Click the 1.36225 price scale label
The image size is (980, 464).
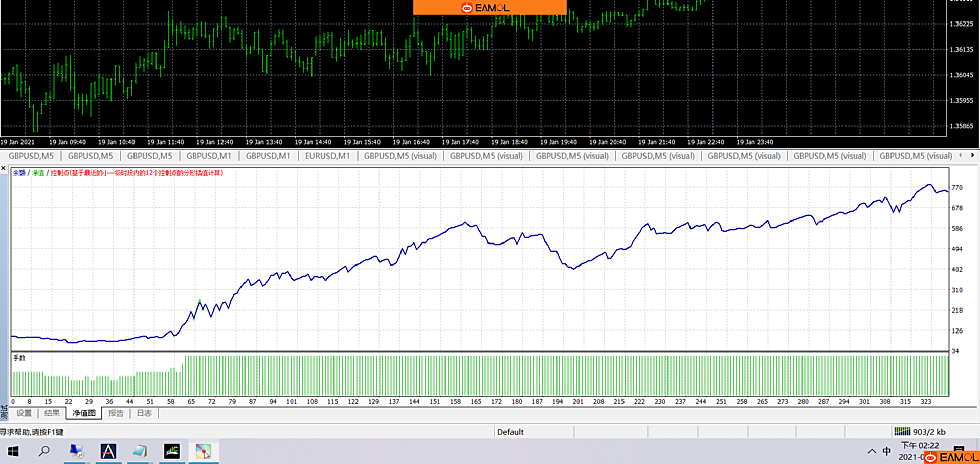point(961,24)
